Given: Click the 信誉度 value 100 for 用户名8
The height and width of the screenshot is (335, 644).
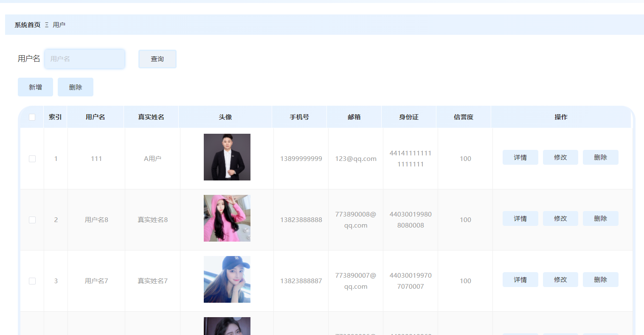Looking at the screenshot, I should tap(465, 220).
